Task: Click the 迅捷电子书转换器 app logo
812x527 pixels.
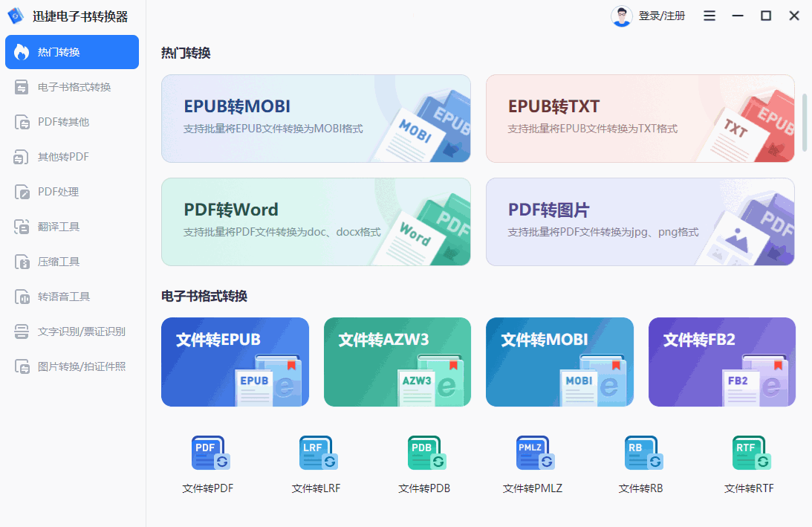Action: click(16, 15)
